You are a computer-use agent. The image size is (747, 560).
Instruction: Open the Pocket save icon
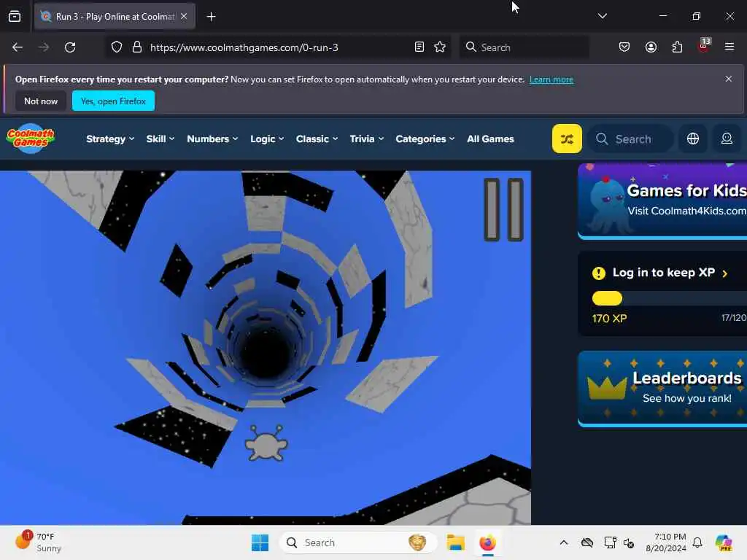click(624, 47)
